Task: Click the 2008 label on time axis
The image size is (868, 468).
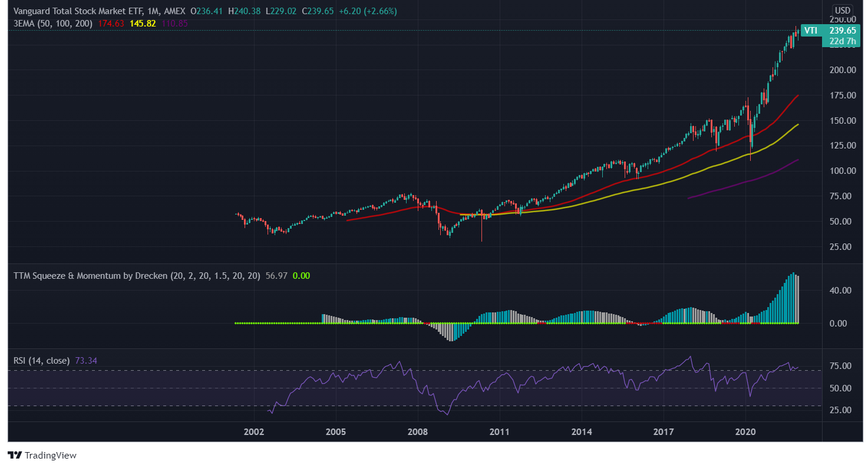Action: pos(418,431)
